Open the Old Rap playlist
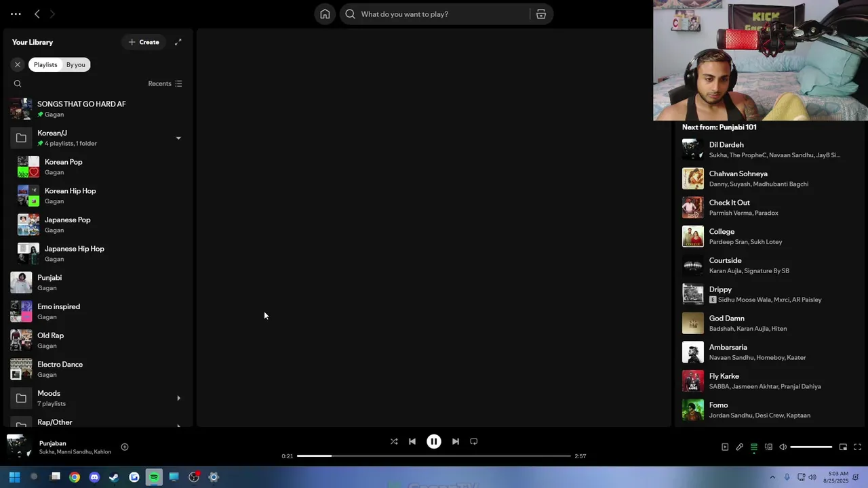 [98, 340]
